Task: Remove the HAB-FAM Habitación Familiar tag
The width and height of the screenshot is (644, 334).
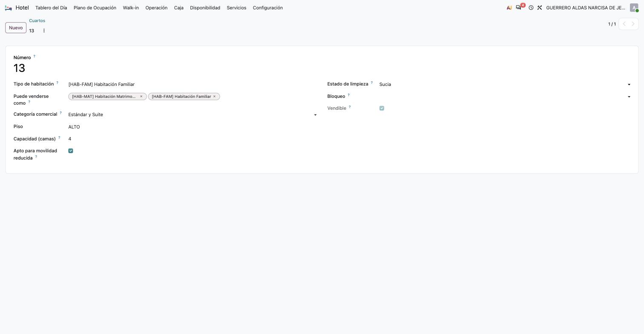Action: pyautogui.click(x=214, y=97)
